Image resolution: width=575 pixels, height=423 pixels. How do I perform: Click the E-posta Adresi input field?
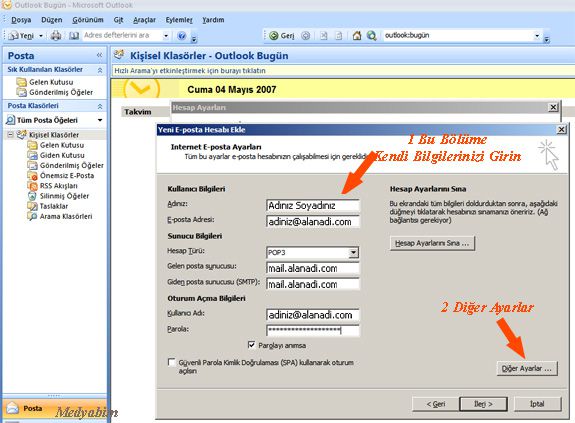(x=313, y=221)
